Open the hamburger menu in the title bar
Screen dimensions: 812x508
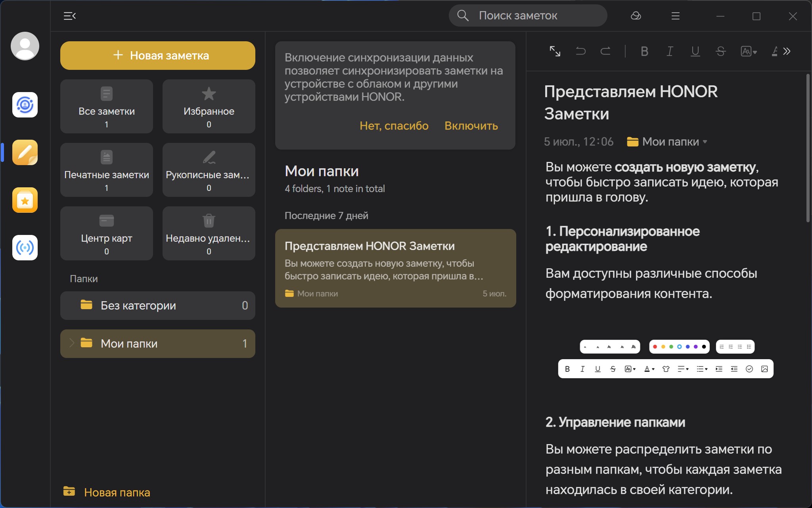(x=676, y=16)
